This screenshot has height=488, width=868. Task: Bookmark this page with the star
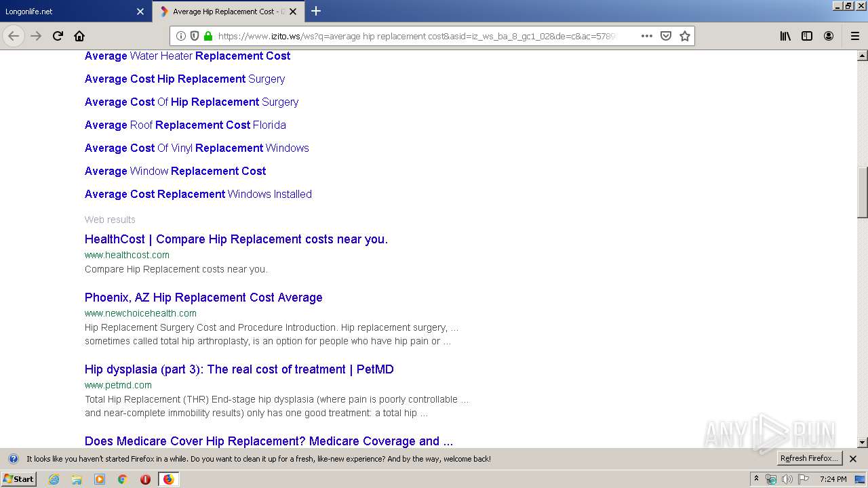click(x=685, y=36)
